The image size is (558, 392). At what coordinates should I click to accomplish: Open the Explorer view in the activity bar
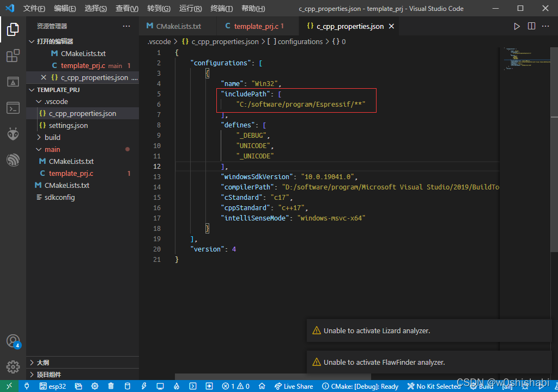[13, 29]
